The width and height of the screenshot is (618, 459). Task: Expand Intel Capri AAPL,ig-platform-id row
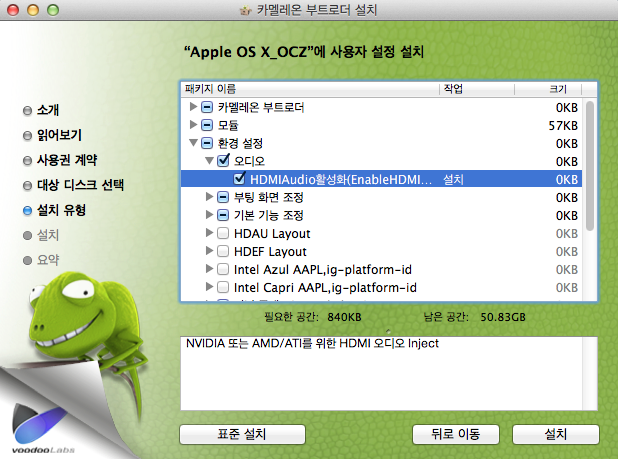tap(209, 287)
